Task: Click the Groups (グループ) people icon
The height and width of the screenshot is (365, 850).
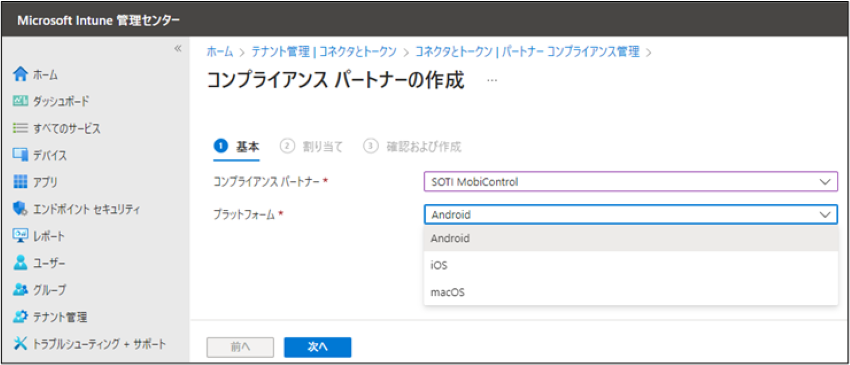Action: coord(20,290)
